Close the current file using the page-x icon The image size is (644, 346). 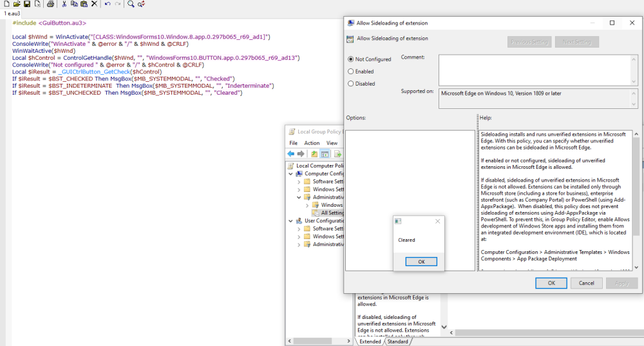point(37,4)
